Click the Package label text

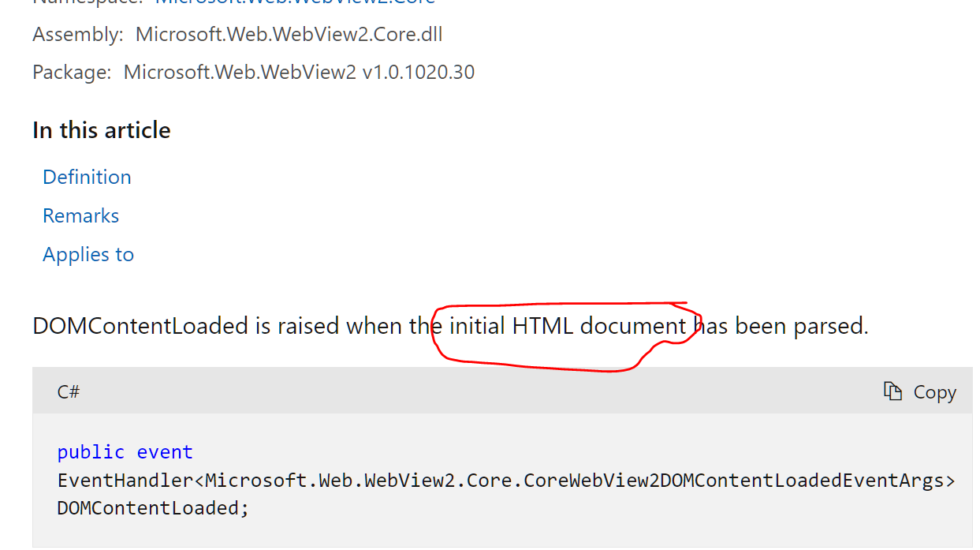tap(69, 72)
